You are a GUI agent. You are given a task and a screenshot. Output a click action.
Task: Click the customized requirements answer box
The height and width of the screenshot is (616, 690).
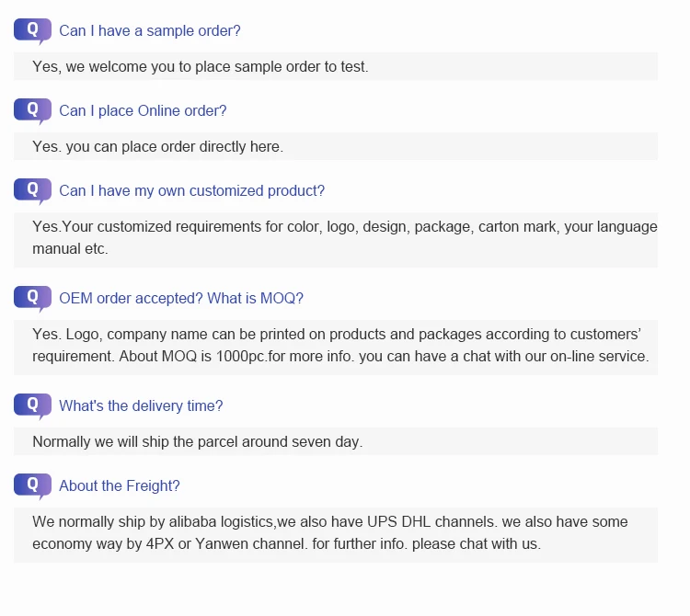click(336, 238)
